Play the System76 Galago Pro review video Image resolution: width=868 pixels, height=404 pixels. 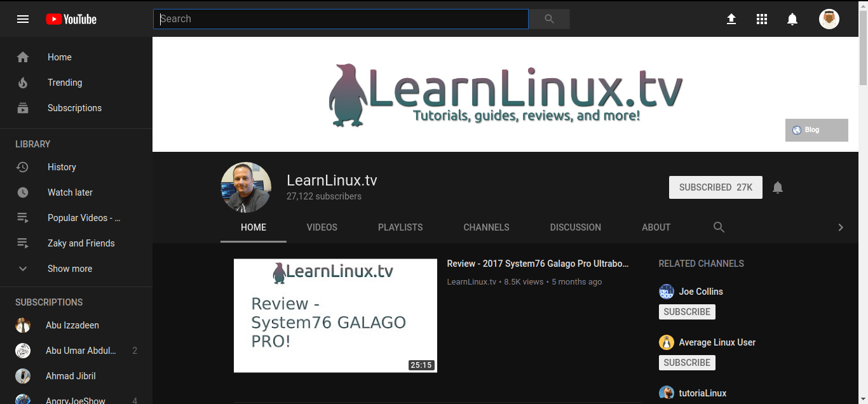[335, 315]
